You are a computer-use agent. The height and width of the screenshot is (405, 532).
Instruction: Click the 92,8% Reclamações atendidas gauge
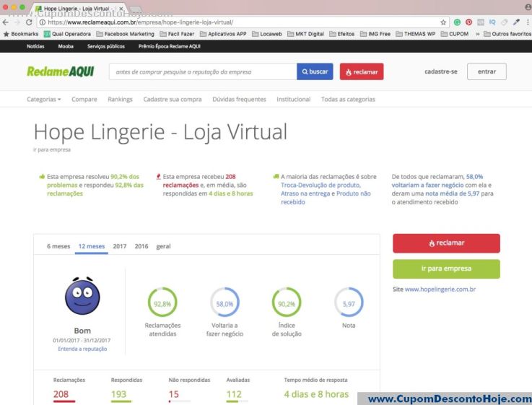tap(162, 302)
